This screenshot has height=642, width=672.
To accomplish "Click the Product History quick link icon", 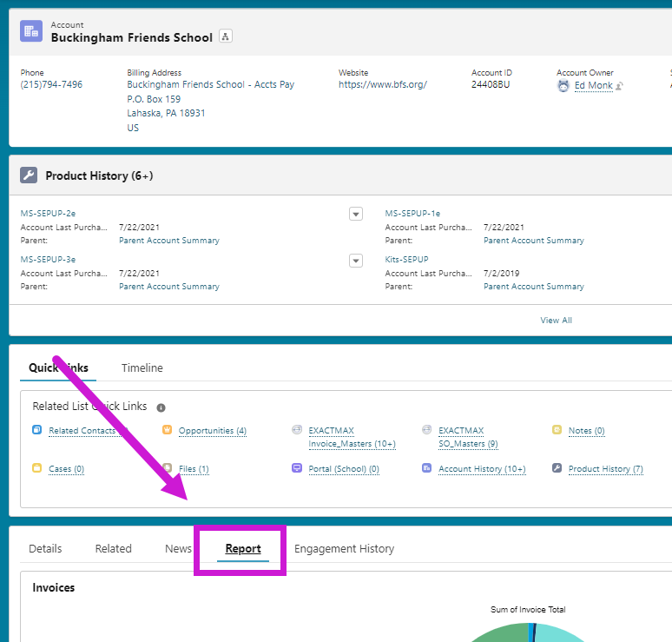I will (557, 468).
